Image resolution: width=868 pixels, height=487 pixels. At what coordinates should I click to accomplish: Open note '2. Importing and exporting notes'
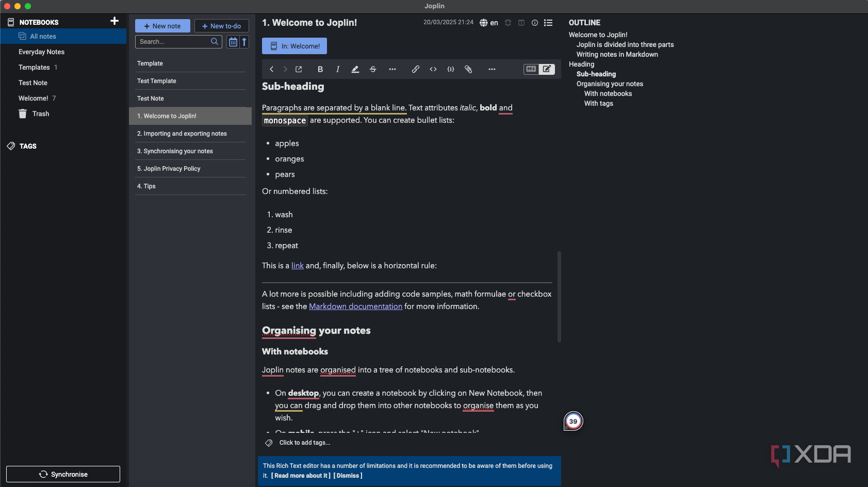(190, 134)
